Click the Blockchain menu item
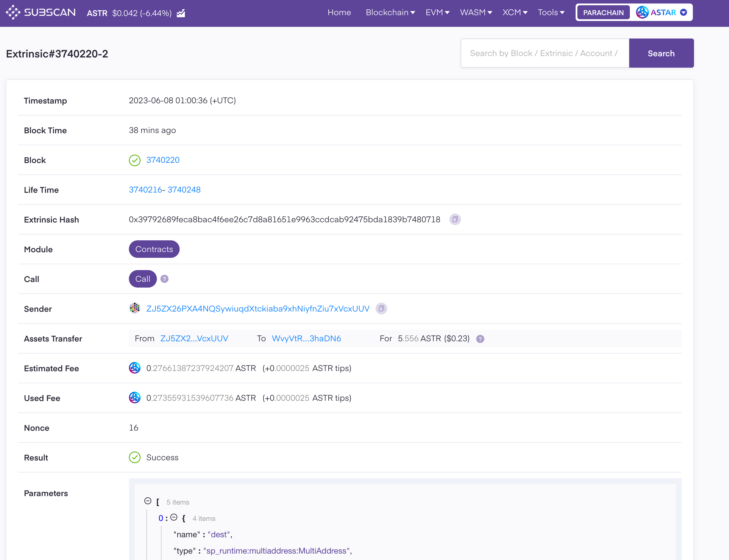This screenshot has height=560, width=729. pyautogui.click(x=388, y=12)
